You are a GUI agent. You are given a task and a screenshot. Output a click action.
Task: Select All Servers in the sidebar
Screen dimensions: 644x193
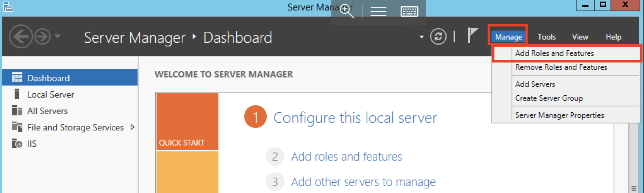point(70,111)
